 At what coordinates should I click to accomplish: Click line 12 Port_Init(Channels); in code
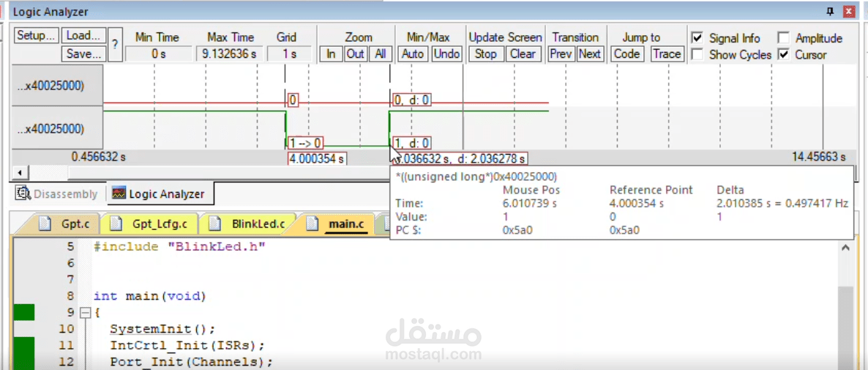[x=192, y=362]
